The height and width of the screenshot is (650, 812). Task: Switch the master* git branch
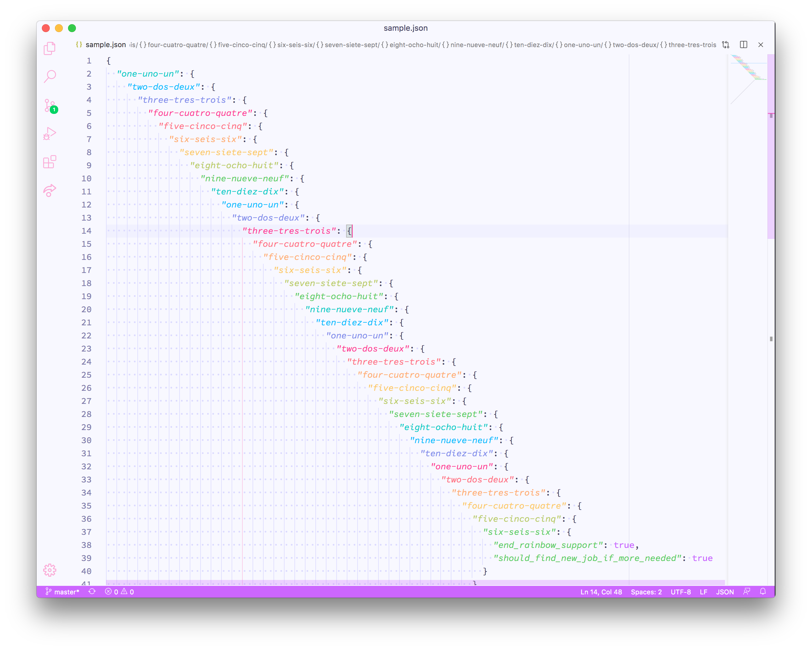(x=62, y=592)
